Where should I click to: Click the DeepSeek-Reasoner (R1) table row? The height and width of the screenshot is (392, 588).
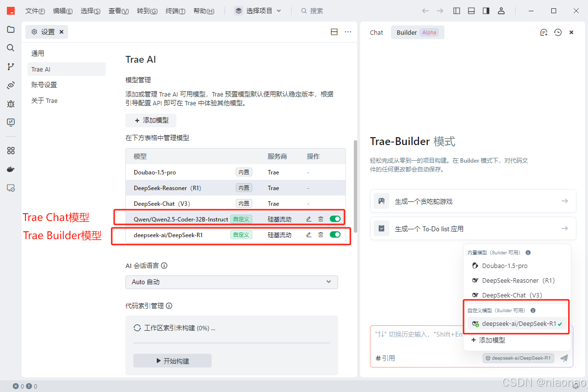tap(236, 188)
